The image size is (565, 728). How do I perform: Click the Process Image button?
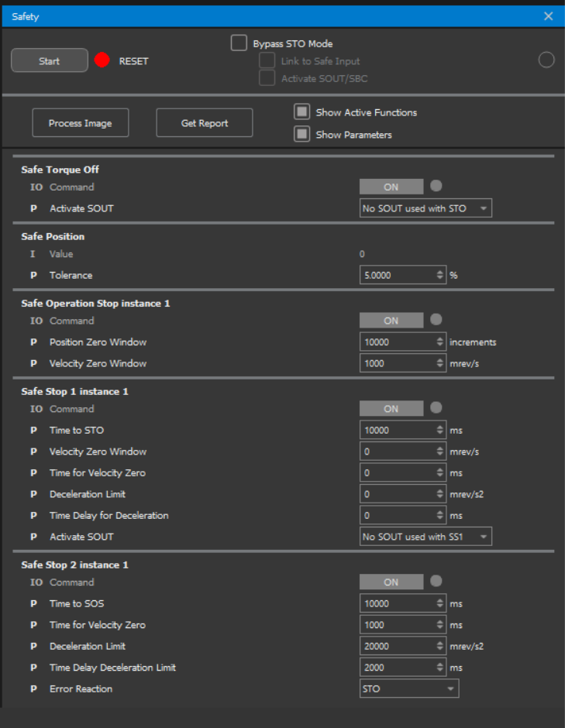pyautogui.click(x=81, y=123)
